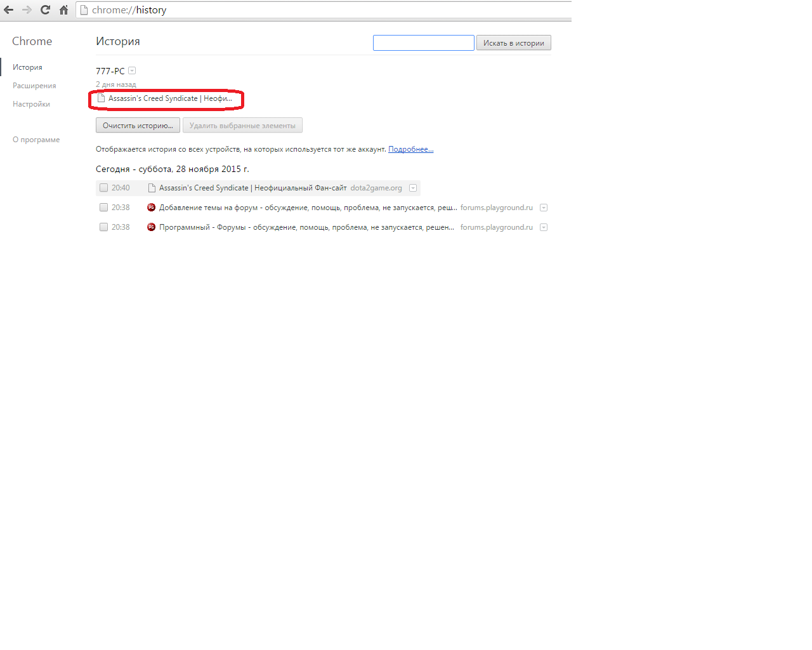
Task: Click the 'Сегодня - суббота, 28 ноября 2015 г.' heading
Action: click(x=173, y=169)
